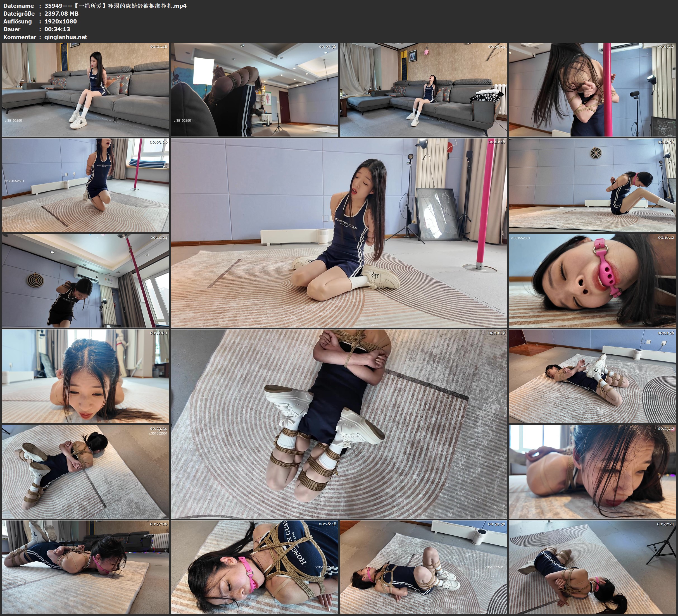Click the thumbnail timestamped 00:01:48

point(85,90)
